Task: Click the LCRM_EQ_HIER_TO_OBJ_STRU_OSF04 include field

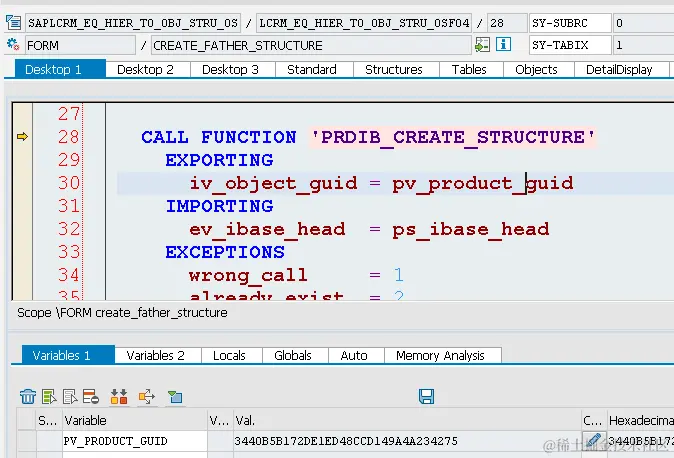Action: click(x=364, y=23)
